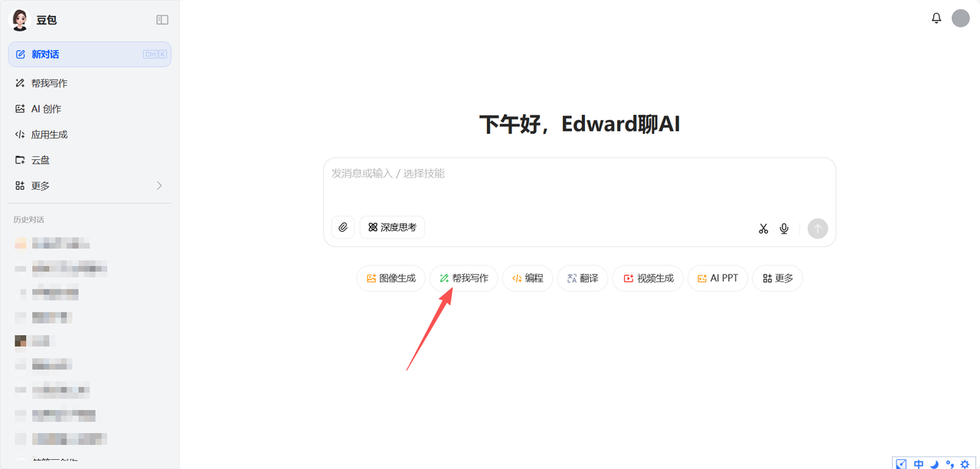
Task: Start a 新对话 new chat
Action: [90, 54]
